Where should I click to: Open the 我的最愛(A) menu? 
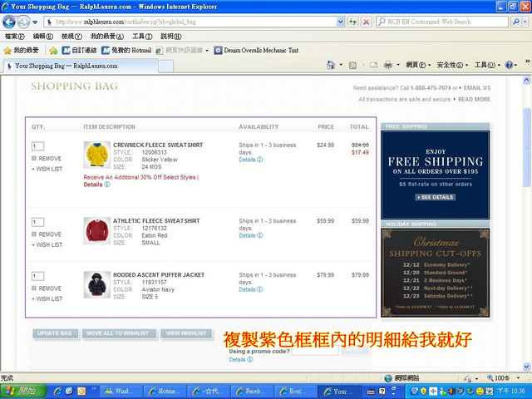click(107, 37)
